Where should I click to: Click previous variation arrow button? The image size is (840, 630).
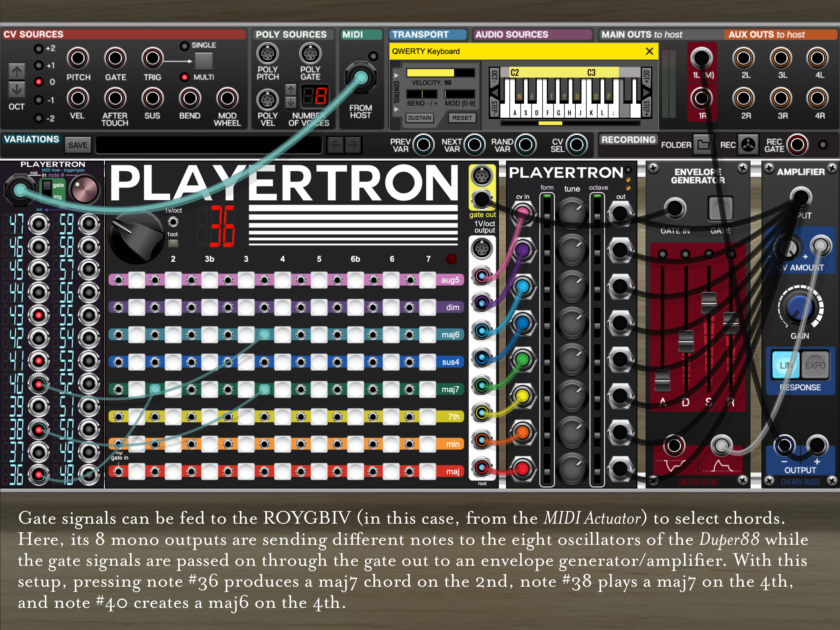pyautogui.click(x=336, y=145)
